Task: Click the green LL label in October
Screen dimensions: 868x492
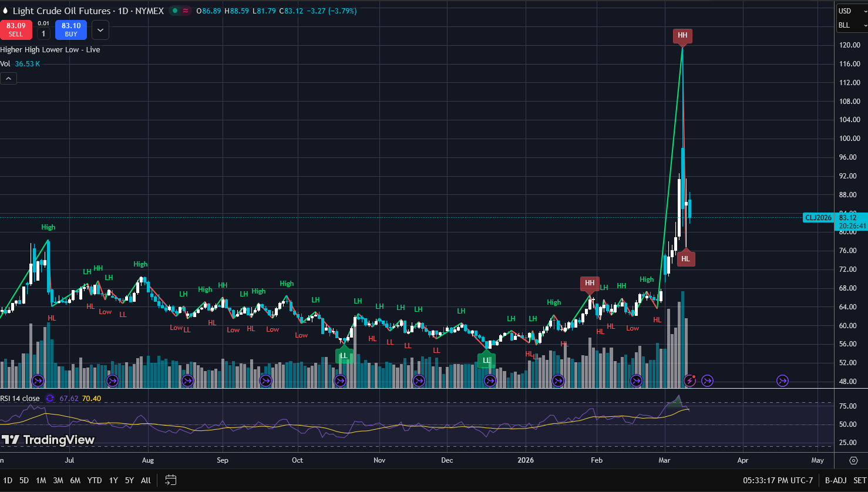Action: (x=344, y=356)
